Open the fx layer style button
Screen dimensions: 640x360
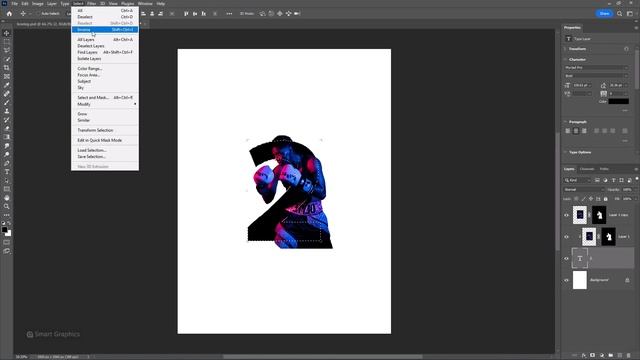(584, 356)
